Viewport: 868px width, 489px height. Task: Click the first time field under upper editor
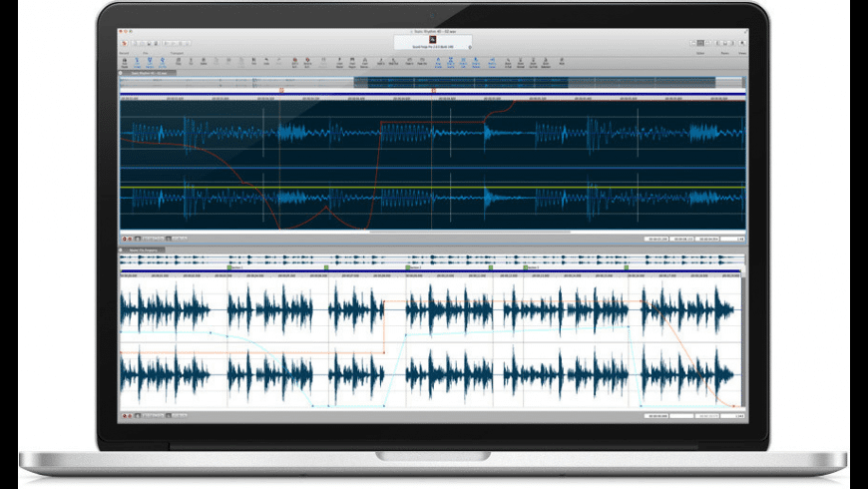coord(655,239)
